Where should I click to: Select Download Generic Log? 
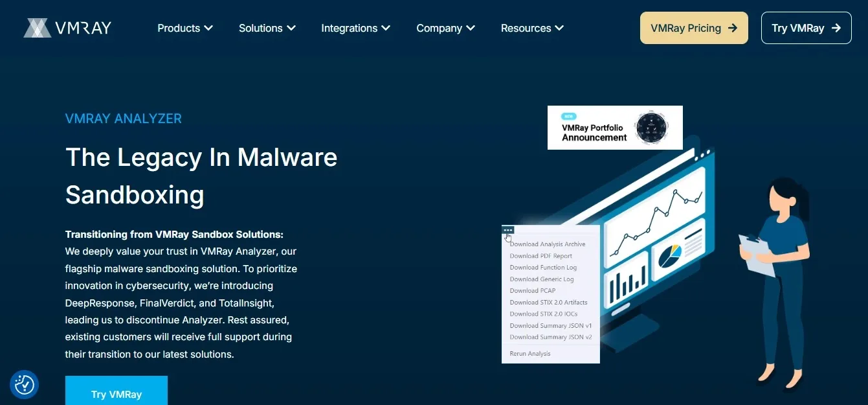pyautogui.click(x=542, y=279)
